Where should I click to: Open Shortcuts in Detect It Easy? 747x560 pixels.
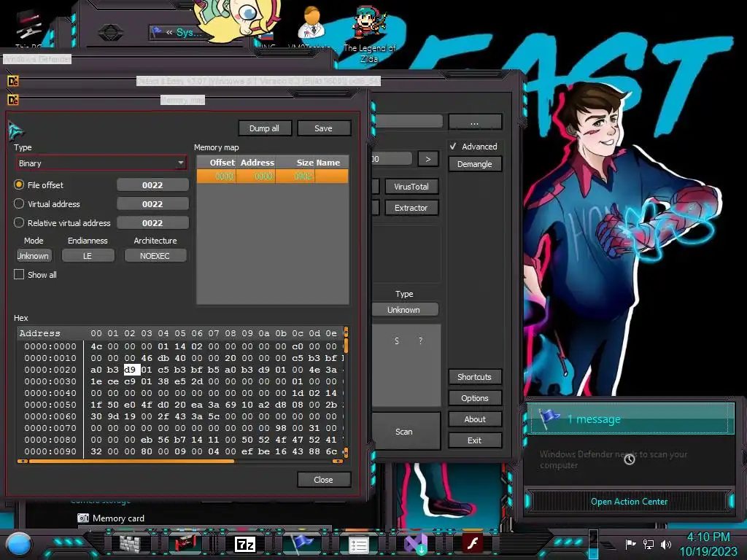(x=475, y=377)
